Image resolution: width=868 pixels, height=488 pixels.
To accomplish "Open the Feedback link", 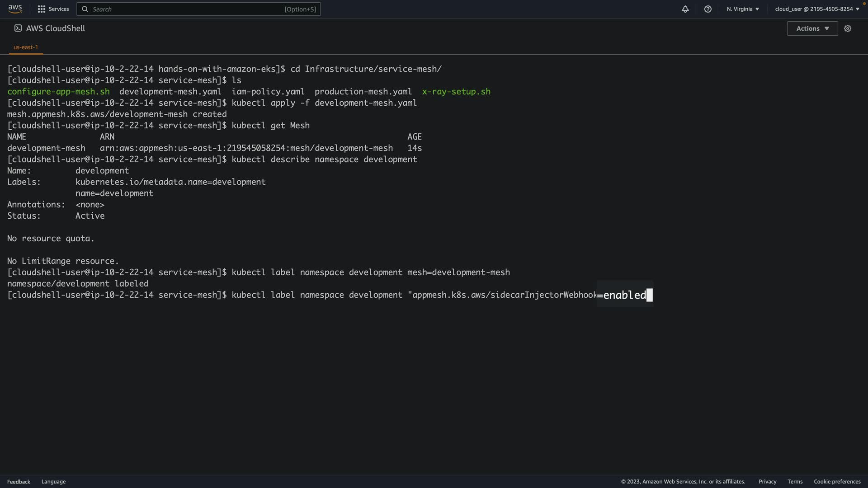I will 19,482.
